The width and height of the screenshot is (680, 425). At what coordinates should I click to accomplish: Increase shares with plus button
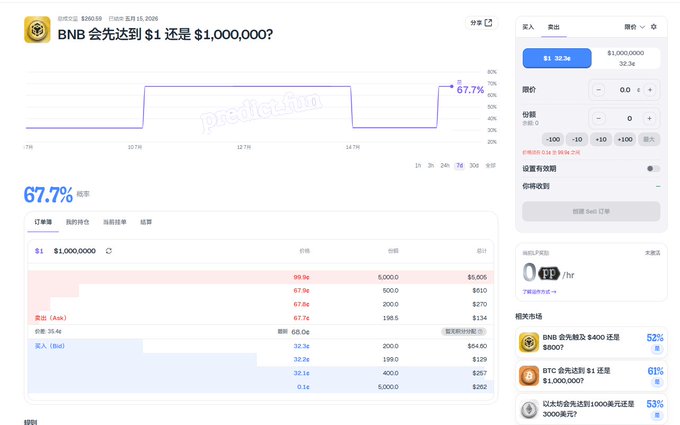[650, 118]
